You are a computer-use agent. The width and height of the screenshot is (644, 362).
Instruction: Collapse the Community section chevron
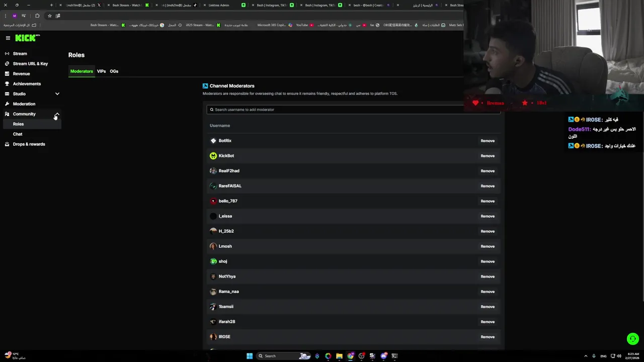click(57, 114)
